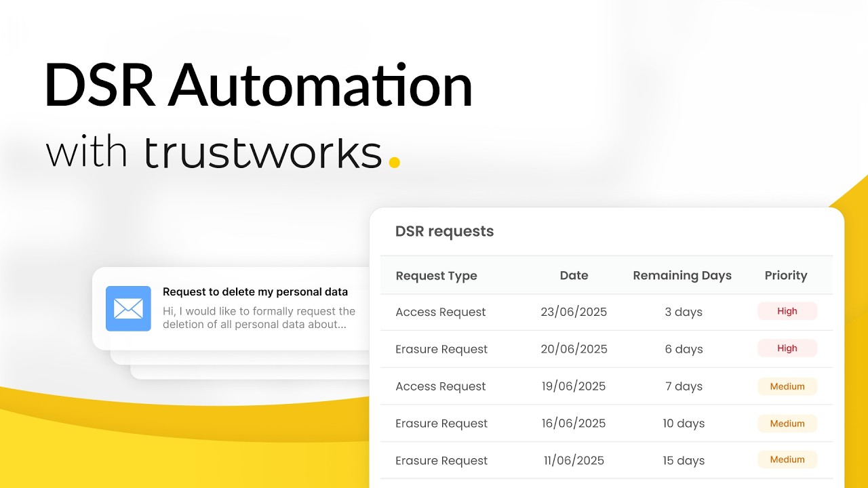
Task: Click the High priority badge for 23/06/2025
Action: coord(787,311)
